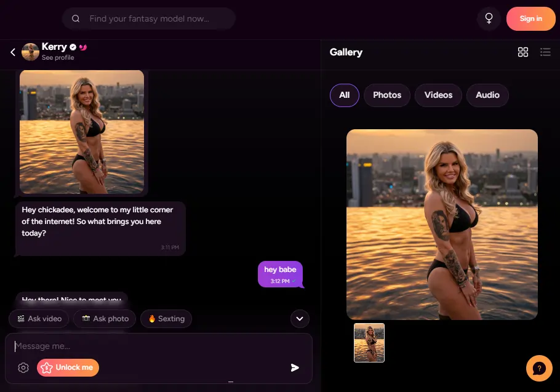Select the small gallery thumbnail
Image resolution: width=560 pixels, height=392 pixels.
(x=369, y=343)
